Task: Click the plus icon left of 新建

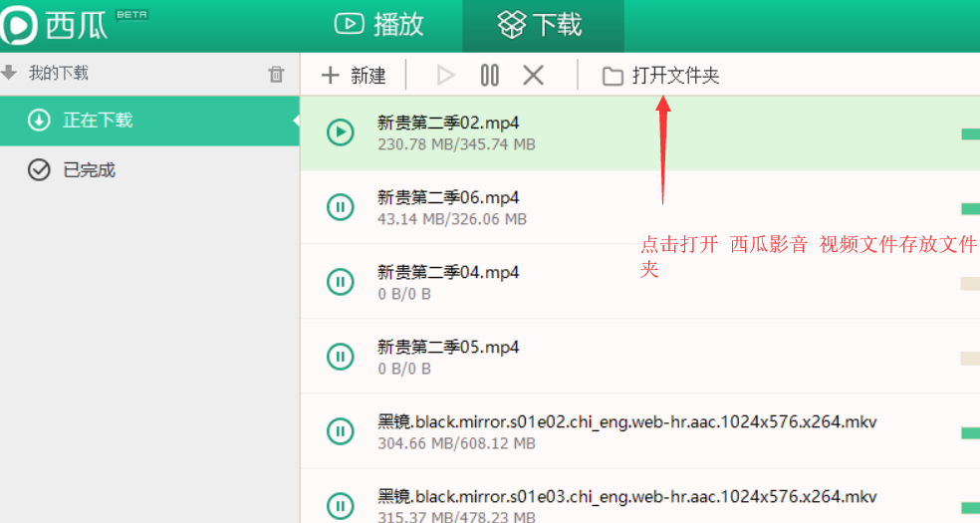Action: tap(330, 76)
